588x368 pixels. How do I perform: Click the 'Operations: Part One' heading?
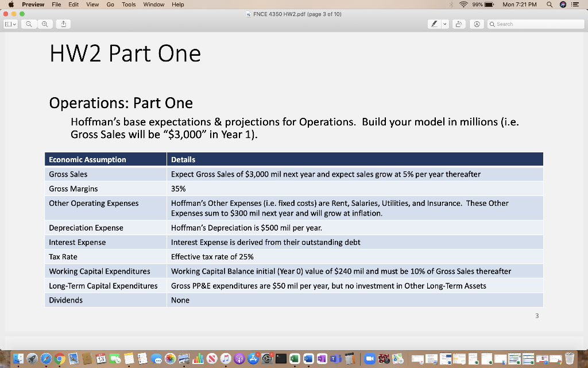pyautogui.click(x=121, y=103)
